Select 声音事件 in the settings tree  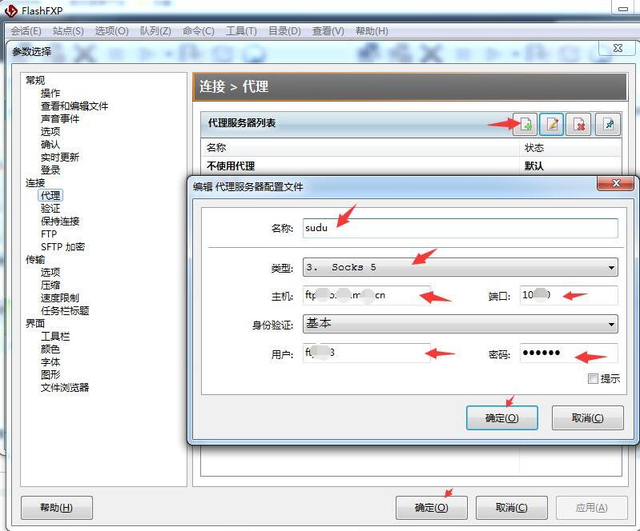pyautogui.click(x=60, y=119)
